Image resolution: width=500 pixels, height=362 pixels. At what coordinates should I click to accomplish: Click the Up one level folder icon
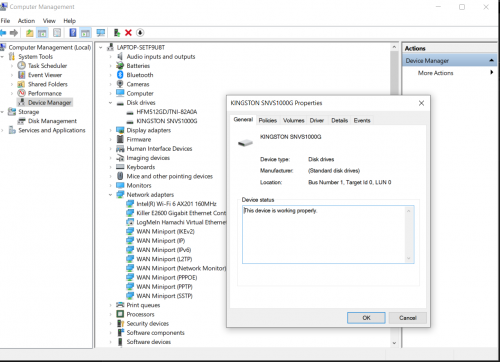pos(30,33)
